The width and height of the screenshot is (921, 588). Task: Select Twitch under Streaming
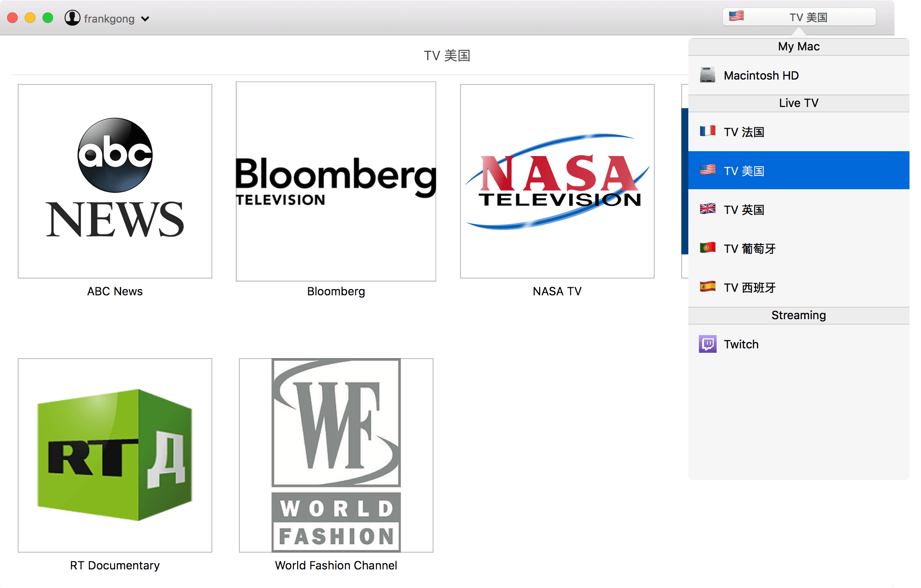(799, 344)
